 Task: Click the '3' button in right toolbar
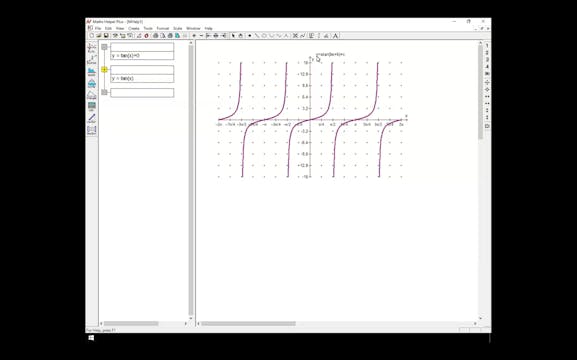pos(487,60)
